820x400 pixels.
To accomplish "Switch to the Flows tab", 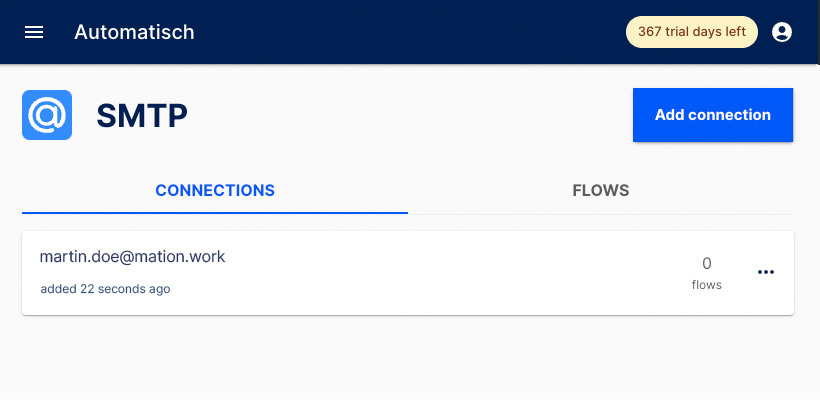I will tap(601, 190).
